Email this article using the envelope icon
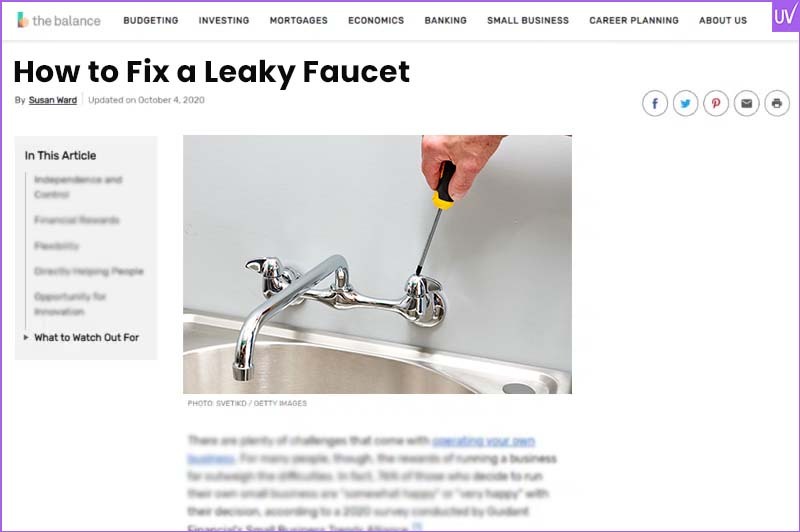800x532 pixels. pyautogui.click(x=746, y=104)
